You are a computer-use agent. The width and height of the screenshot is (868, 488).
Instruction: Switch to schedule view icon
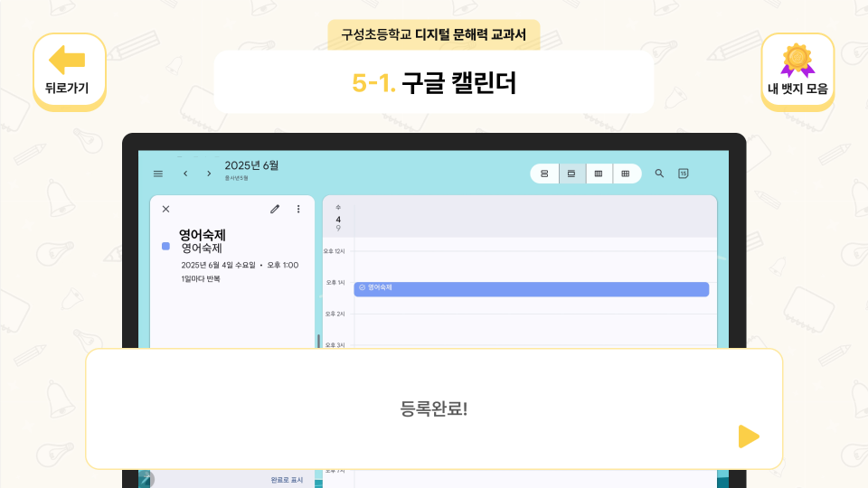click(x=544, y=174)
